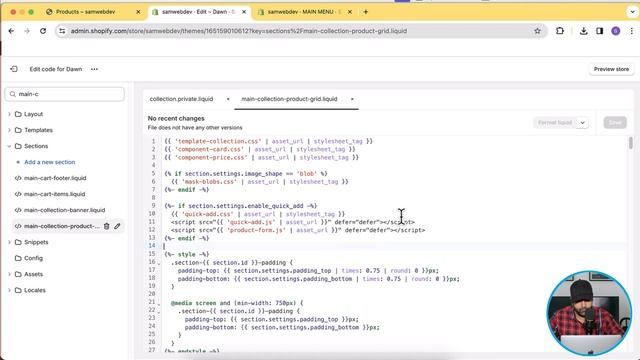Click the file search field containing main-c

click(64, 94)
